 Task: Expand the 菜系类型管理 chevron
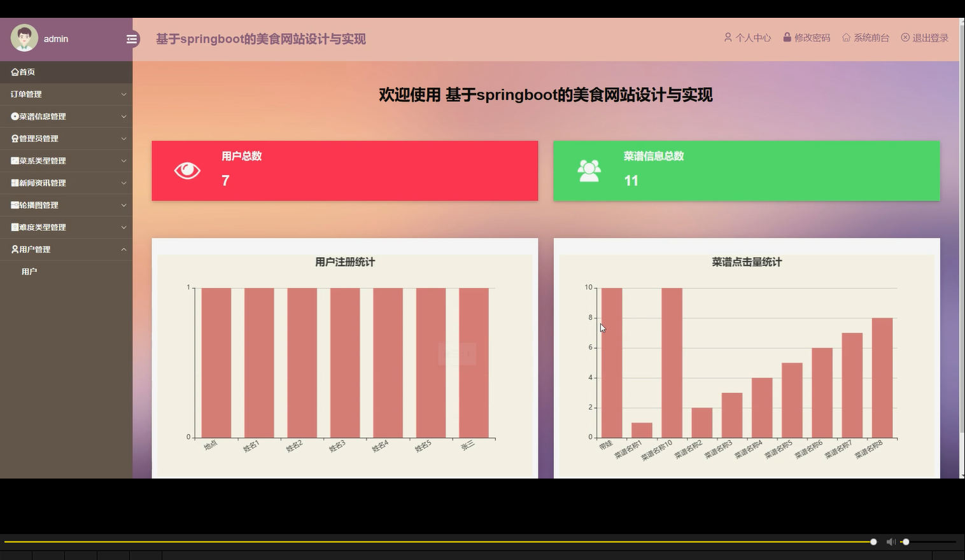click(123, 161)
